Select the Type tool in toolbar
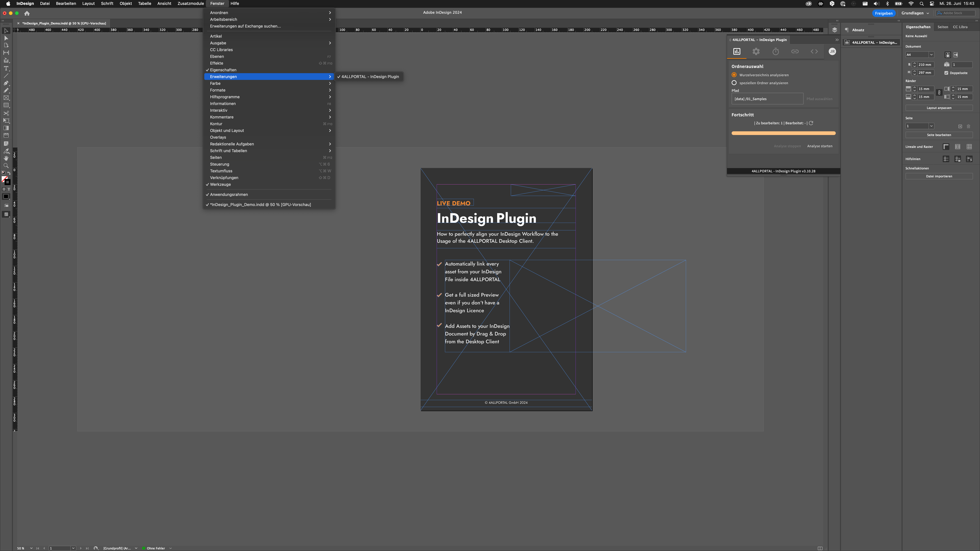The image size is (980, 551). [6, 68]
